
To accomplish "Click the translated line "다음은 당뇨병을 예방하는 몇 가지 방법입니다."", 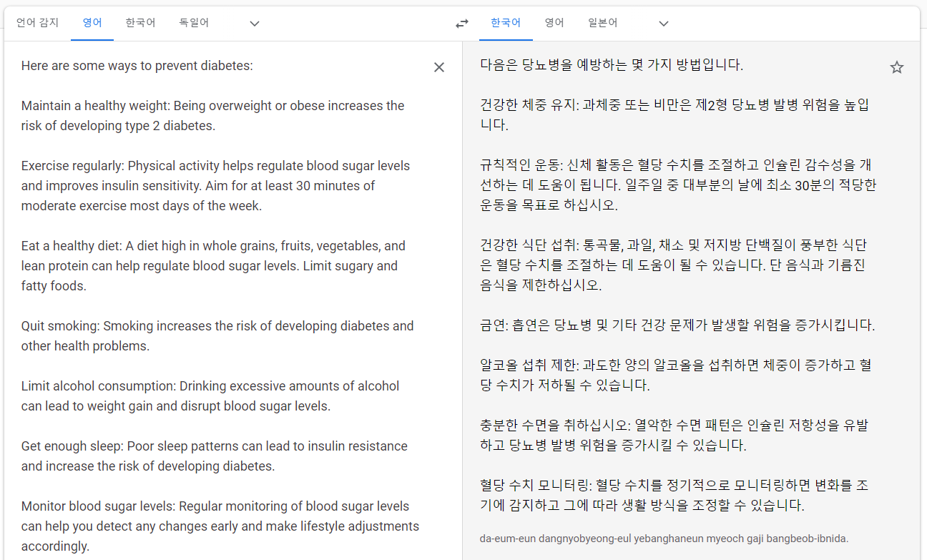I will click(612, 65).
